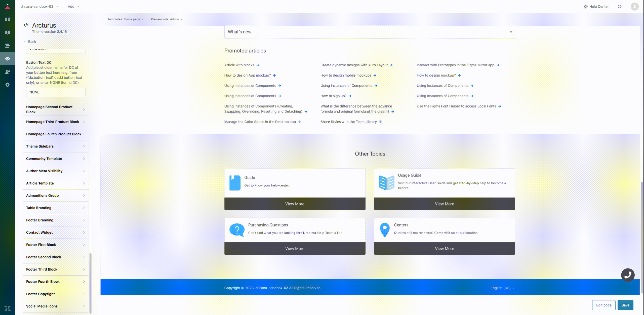Expand Homepage Second Product Block settings

[x=56, y=110]
